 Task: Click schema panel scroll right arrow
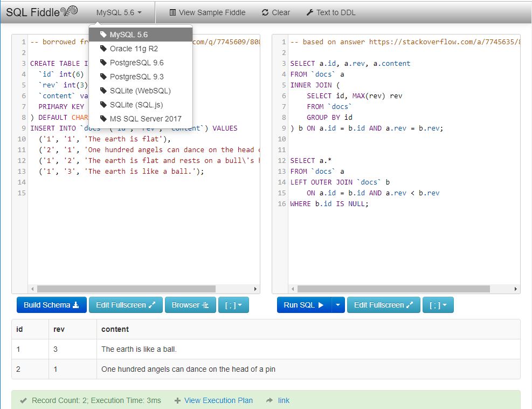[x=255, y=289]
